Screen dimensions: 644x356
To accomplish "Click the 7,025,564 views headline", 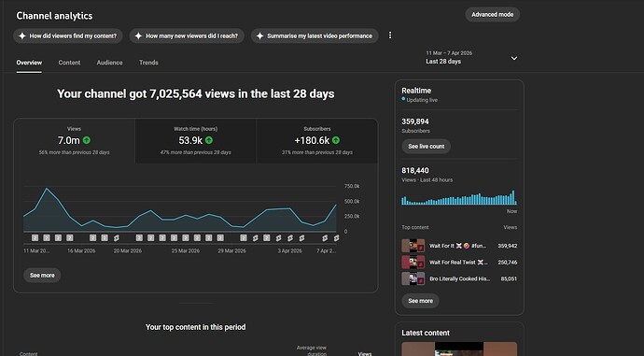I will (x=195, y=93).
